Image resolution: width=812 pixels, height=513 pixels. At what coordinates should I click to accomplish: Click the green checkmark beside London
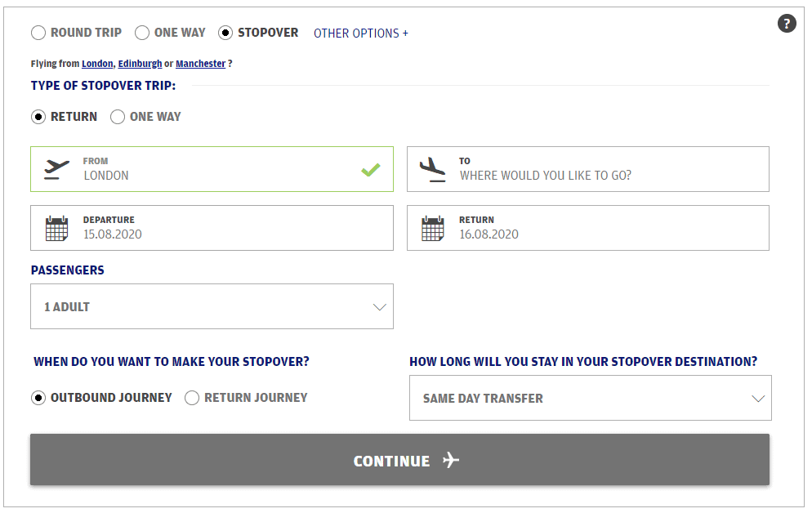(x=371, y=169)
